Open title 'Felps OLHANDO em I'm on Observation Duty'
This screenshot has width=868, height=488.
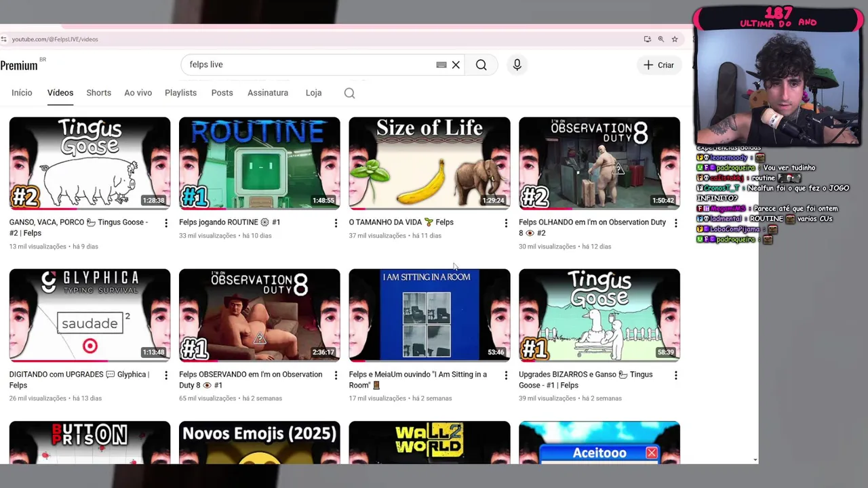[x=592, y=228]
